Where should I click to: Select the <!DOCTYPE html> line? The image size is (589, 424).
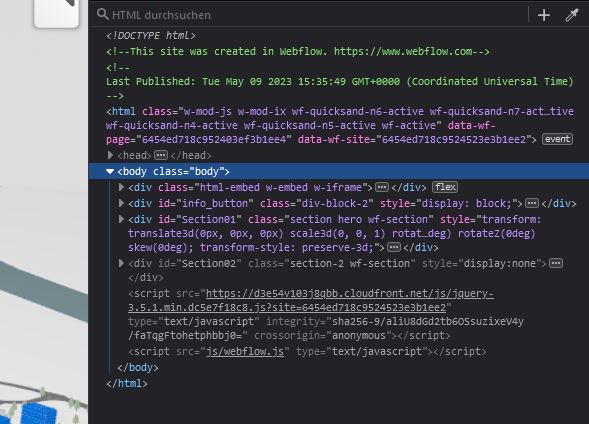pos(151,36)
